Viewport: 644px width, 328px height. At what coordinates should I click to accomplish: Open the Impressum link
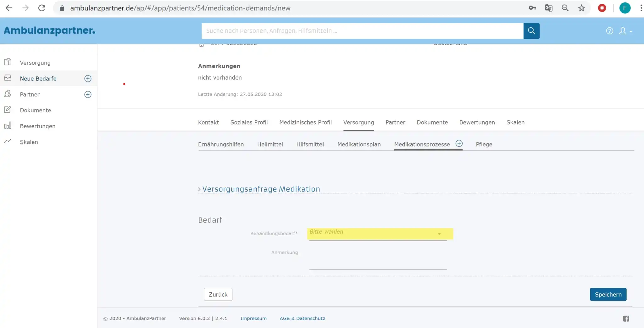coord(253,318)
